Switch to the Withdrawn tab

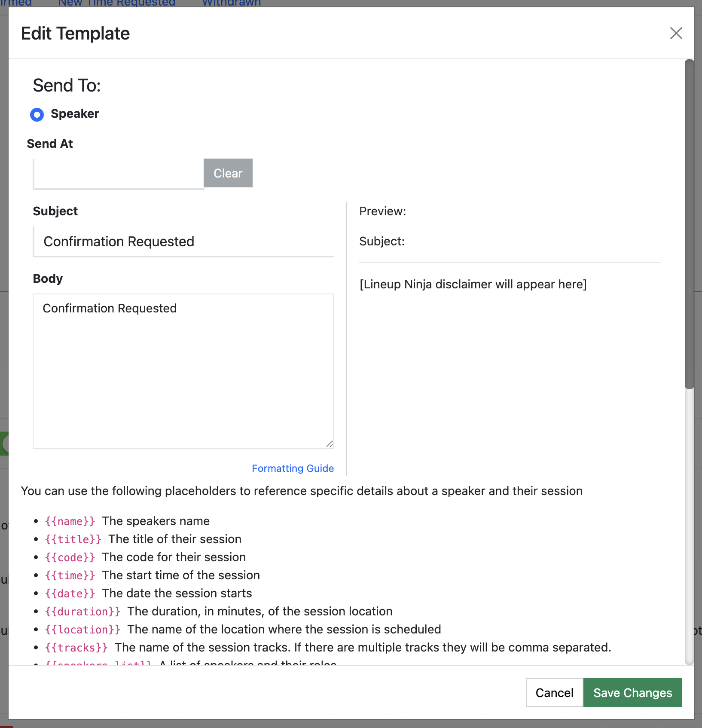click(x=231, y=3)
